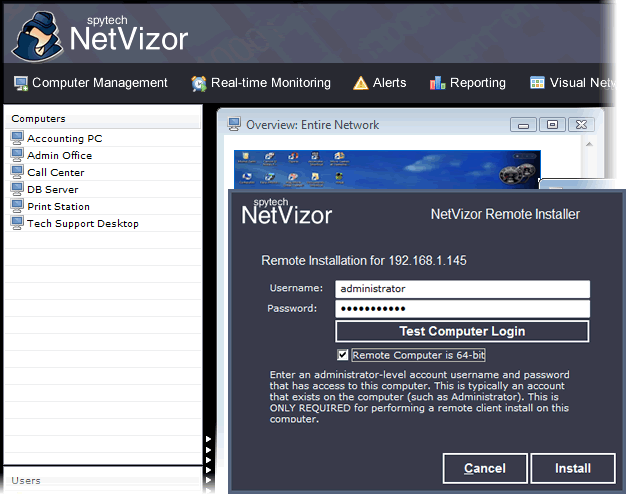629x500 pixels.
Task: Click the Reporting bar chart icon
Action: pyautogui.click(x=437, y=83)
